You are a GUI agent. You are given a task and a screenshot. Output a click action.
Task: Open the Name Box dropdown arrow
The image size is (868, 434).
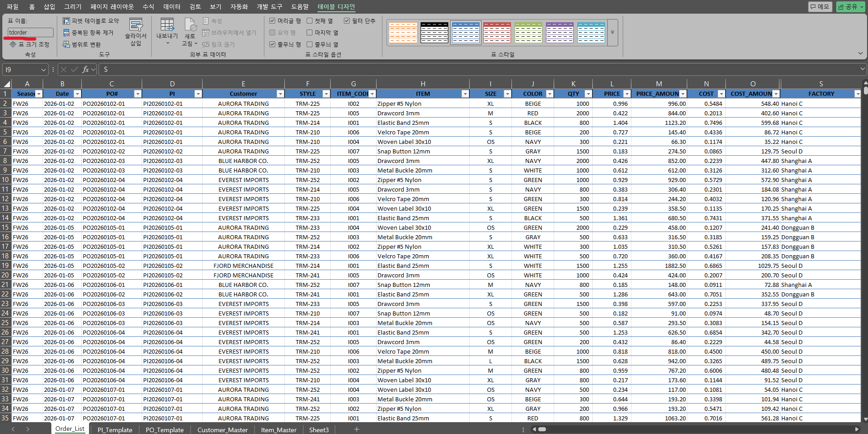coord(44,69)
